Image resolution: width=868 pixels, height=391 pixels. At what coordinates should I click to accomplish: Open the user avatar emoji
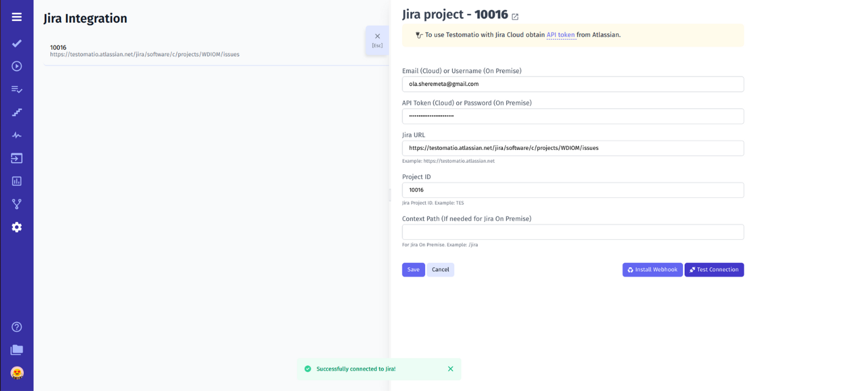tap(16, 372)
